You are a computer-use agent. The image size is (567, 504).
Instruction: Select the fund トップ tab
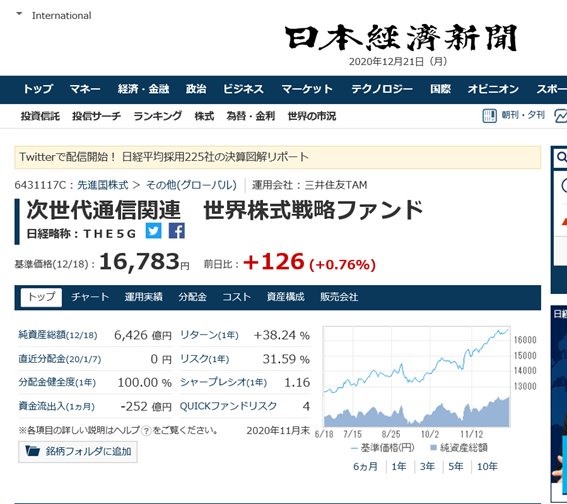click(41, 297)
